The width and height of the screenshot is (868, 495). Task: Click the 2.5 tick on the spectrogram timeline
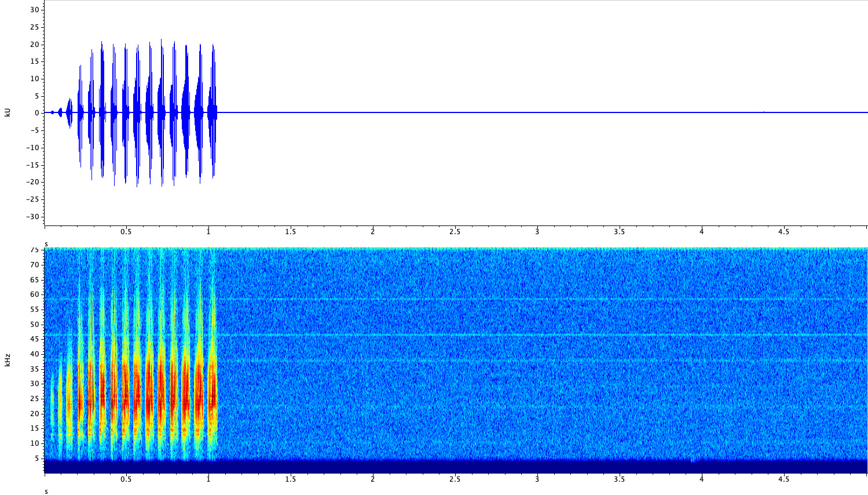453,480
